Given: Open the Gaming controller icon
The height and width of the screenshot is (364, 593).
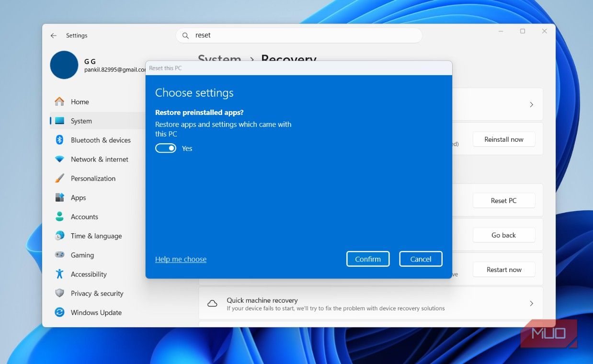Looking at the screenshot, I should coord(59,255).
